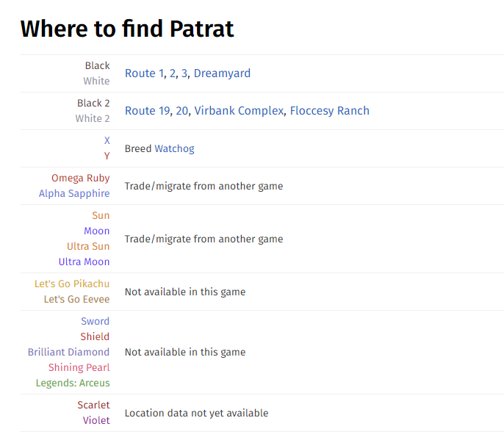The image size is (504, 440).
Task: Click the Ultra Moon game label
Action: 84,262
